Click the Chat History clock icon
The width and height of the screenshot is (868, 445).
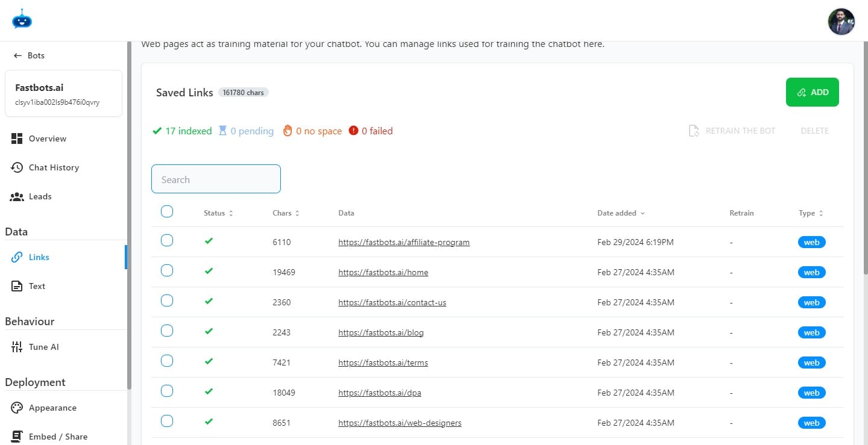coord(17,167)
